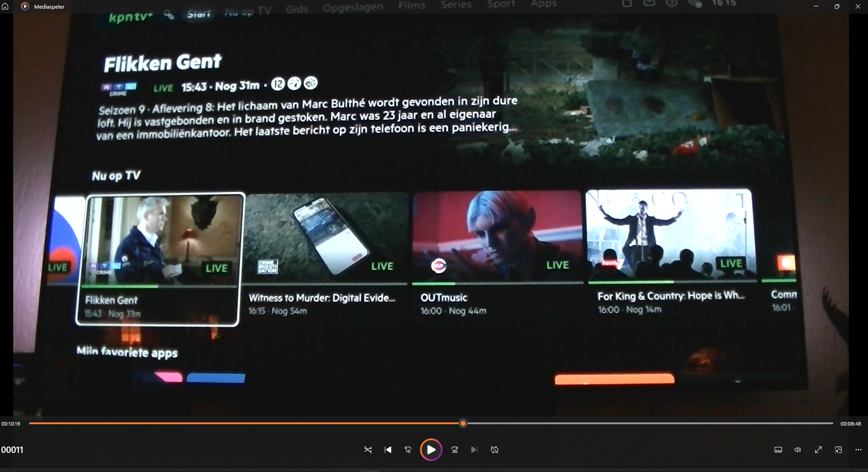Jump to the previous track
868x472 pixels.
[x=388, y=450]
